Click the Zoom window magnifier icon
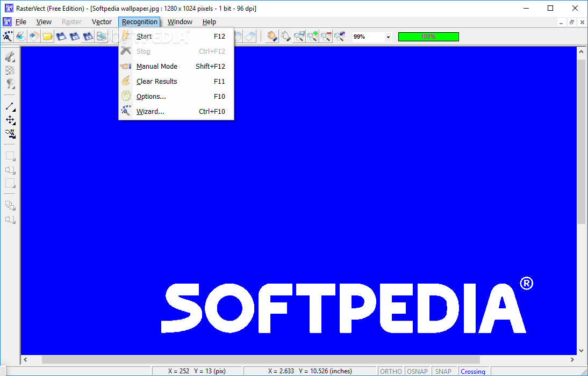Viewport: 588px width, 376px height. pos(299,37)
